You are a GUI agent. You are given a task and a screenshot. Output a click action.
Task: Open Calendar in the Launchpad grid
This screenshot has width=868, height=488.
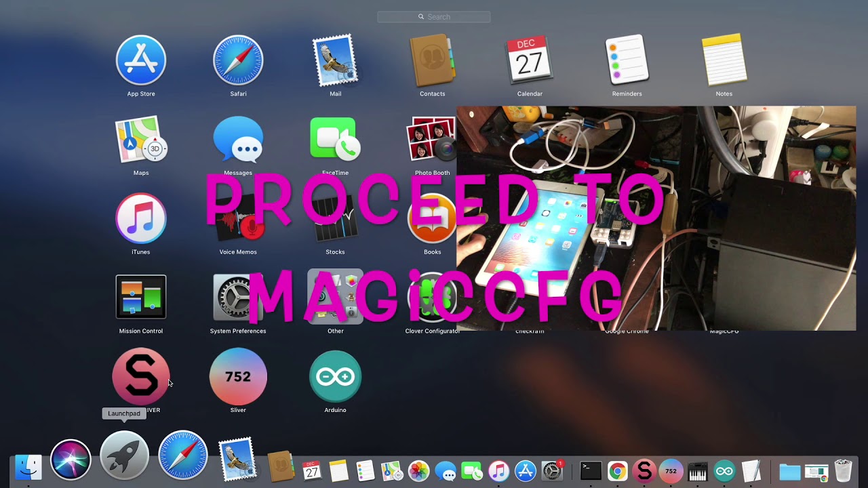[x=530, y=60]
